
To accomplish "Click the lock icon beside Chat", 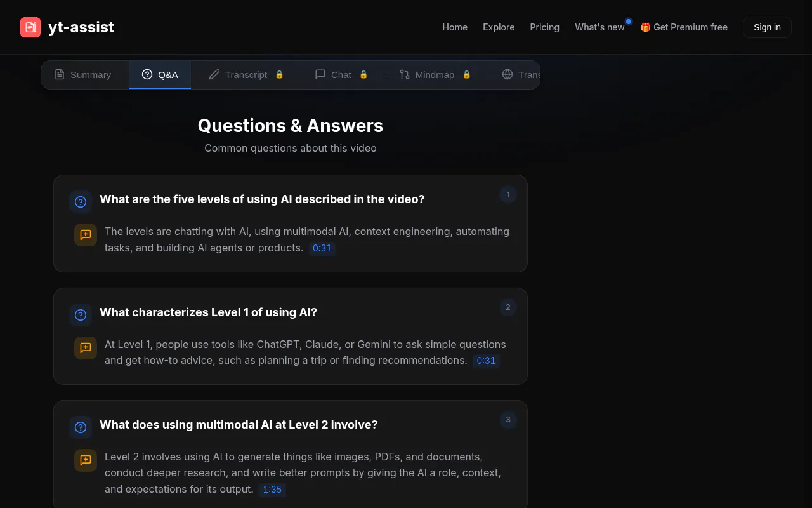I will click(363, 74).
